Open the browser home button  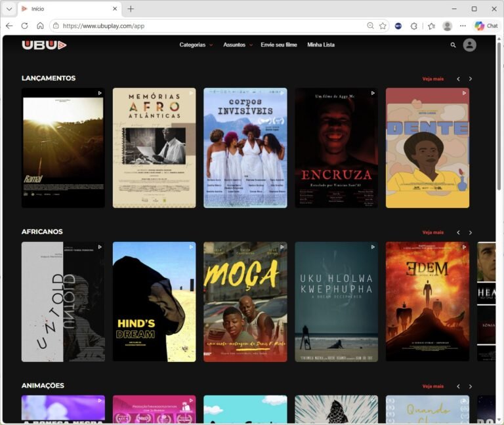pos(40,26)
